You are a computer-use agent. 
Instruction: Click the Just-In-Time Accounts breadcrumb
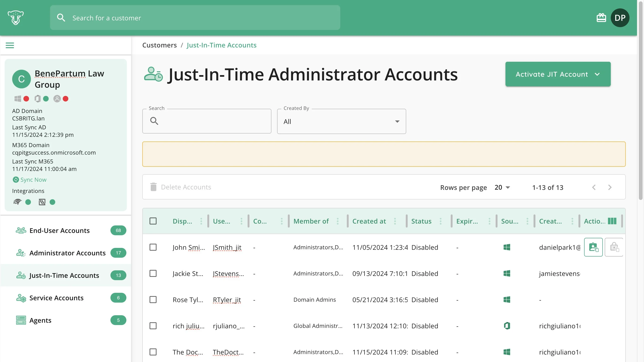[222, 45]
